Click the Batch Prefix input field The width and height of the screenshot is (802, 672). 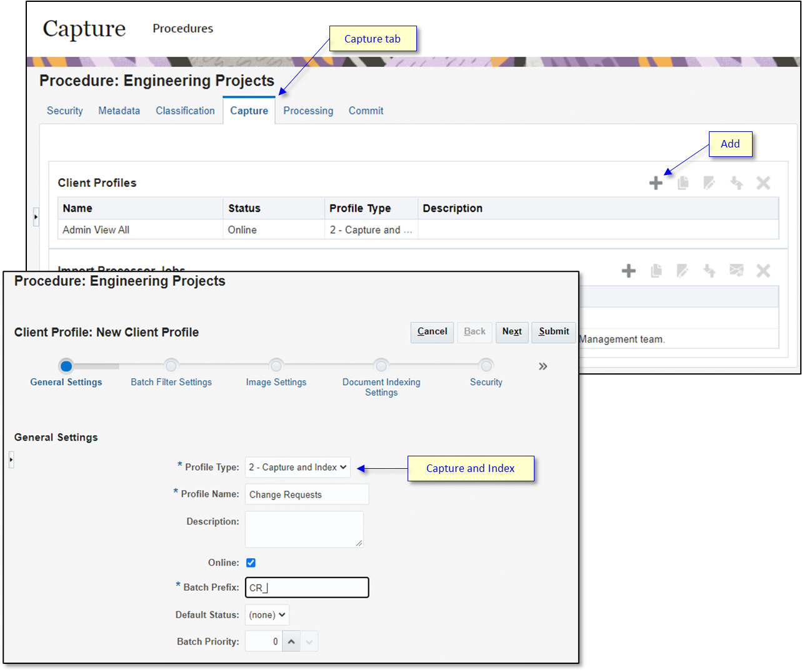tap(306, 587)
